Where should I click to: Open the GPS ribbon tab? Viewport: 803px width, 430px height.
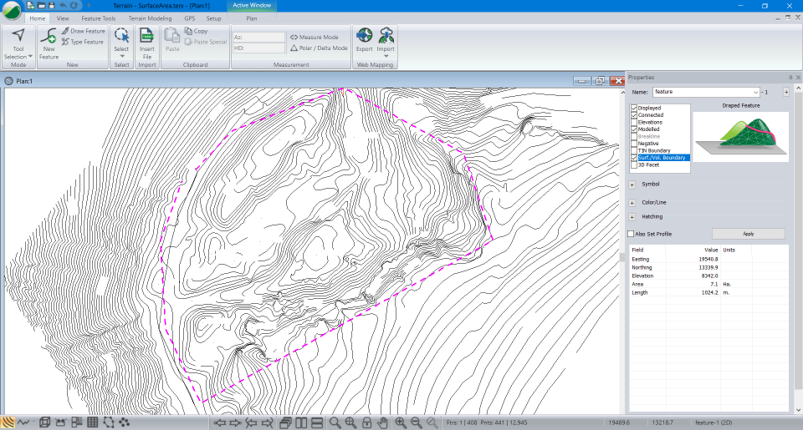(190, 18)
